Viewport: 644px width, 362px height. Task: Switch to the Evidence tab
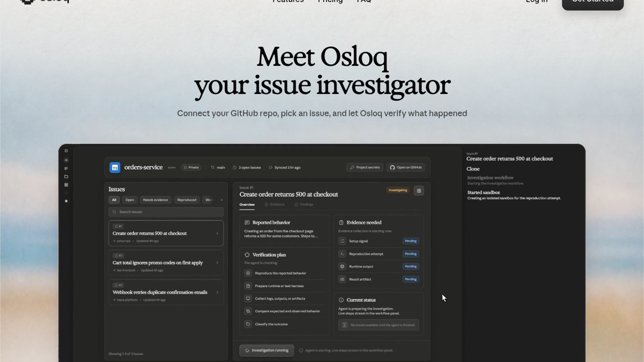(274, 204)
